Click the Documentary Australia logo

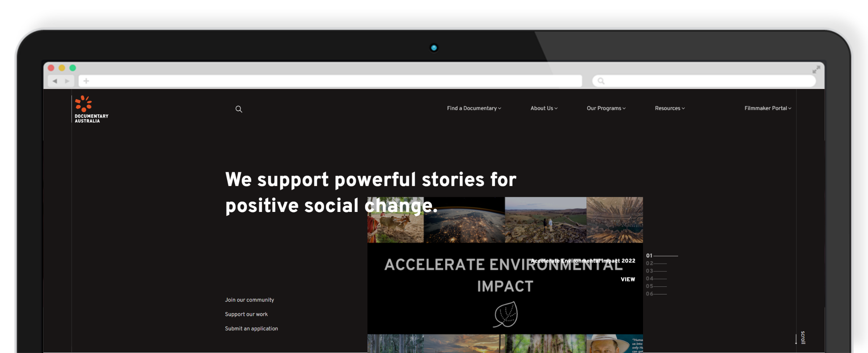[x=91, y=109]
